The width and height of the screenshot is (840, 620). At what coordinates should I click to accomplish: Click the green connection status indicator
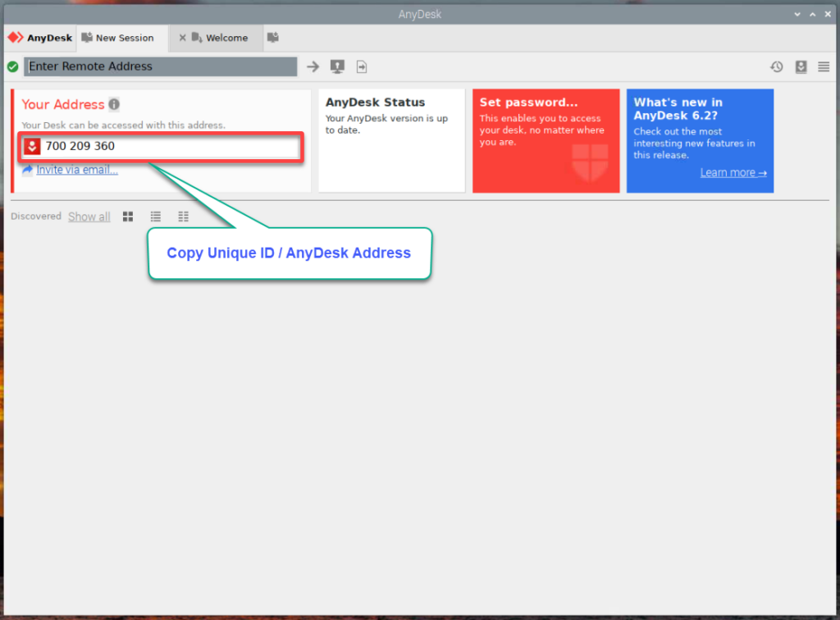coord(12,66)
